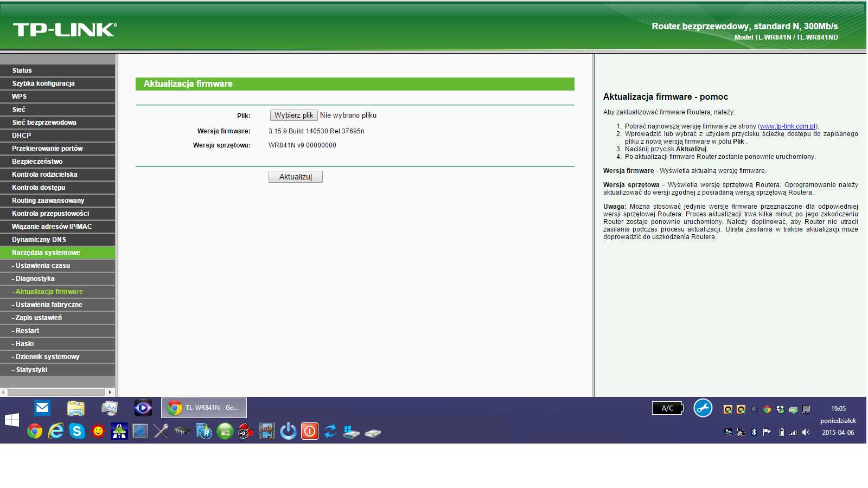Open the Status menu page
This screenshot has height=488, width=868.
[x=22, y=70]
